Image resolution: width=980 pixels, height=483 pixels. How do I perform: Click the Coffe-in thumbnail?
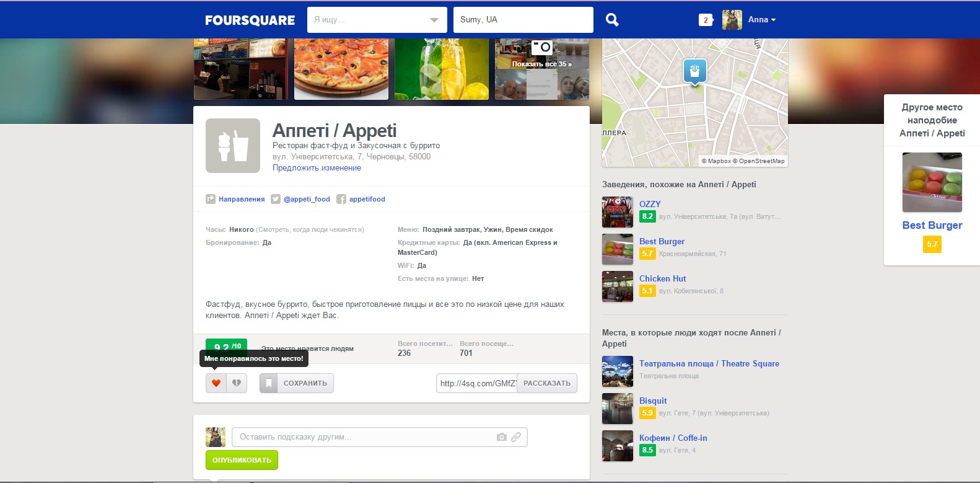[618, 446]
